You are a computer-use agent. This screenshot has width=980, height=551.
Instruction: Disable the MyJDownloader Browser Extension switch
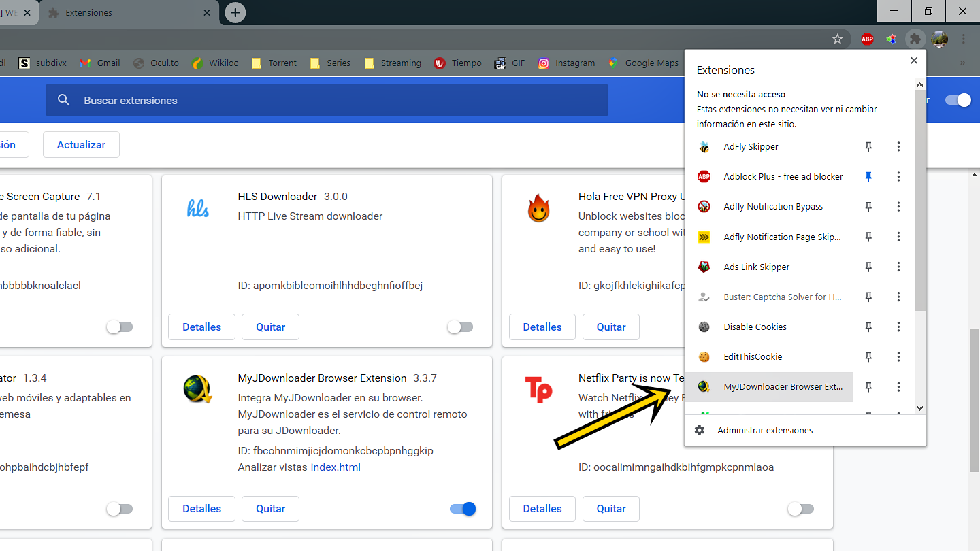[x=463, y=509]
